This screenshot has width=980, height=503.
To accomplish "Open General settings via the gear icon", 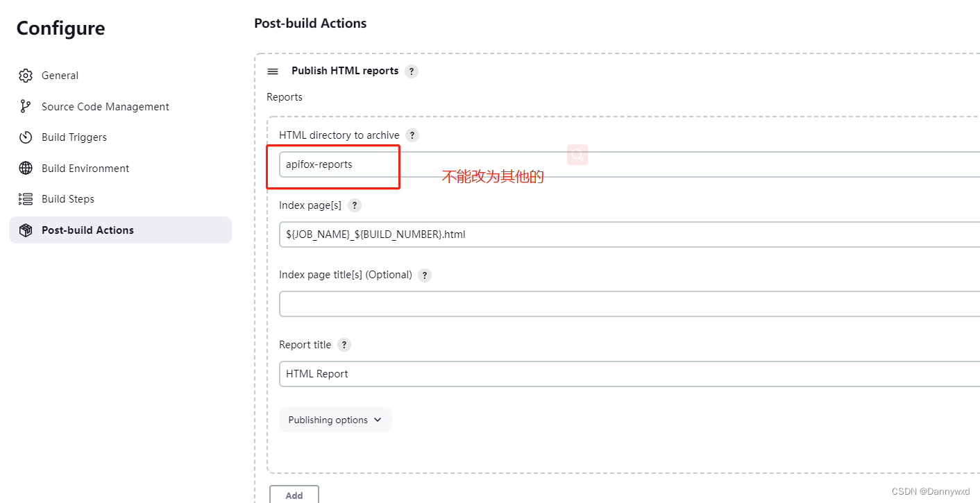I will pyautogui.click(x=26, y=75).
